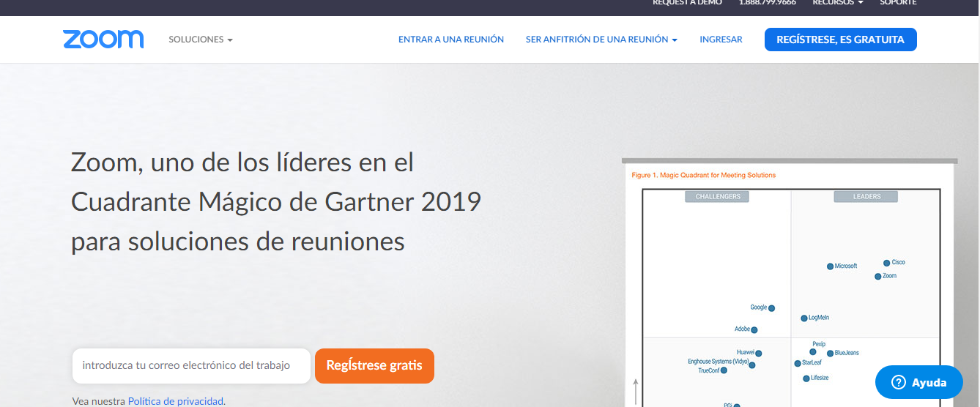
Task: Click Request a Demo link
Action: coord(687,2)
